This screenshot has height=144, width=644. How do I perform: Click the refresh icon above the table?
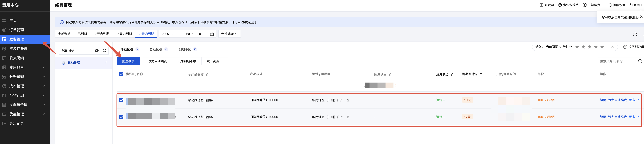(x=635, y=34)
